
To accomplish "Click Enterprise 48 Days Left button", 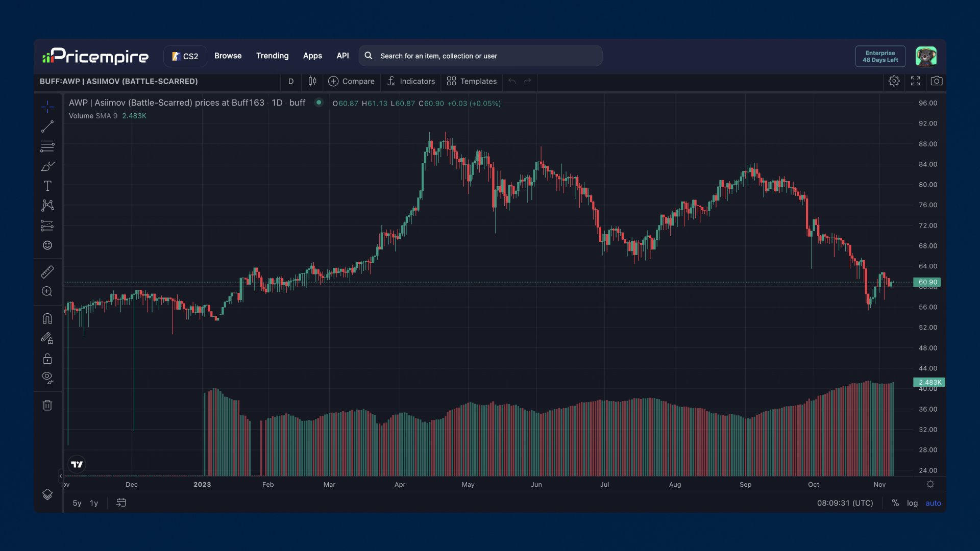I will [x=880, y=56].
